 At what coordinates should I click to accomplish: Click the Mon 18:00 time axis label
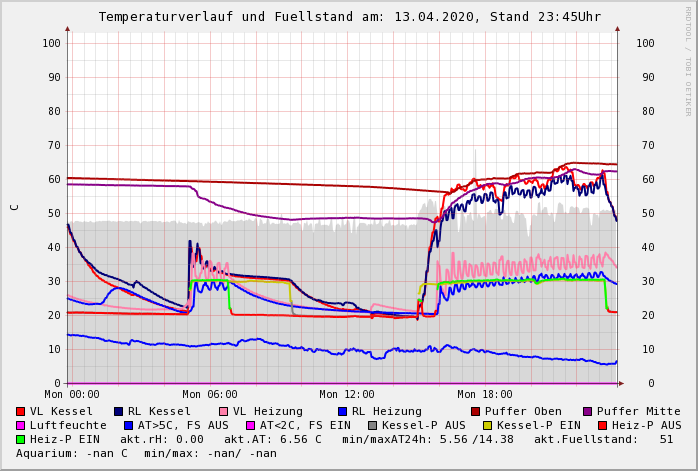pyautogui.click(x=484, y=395)
